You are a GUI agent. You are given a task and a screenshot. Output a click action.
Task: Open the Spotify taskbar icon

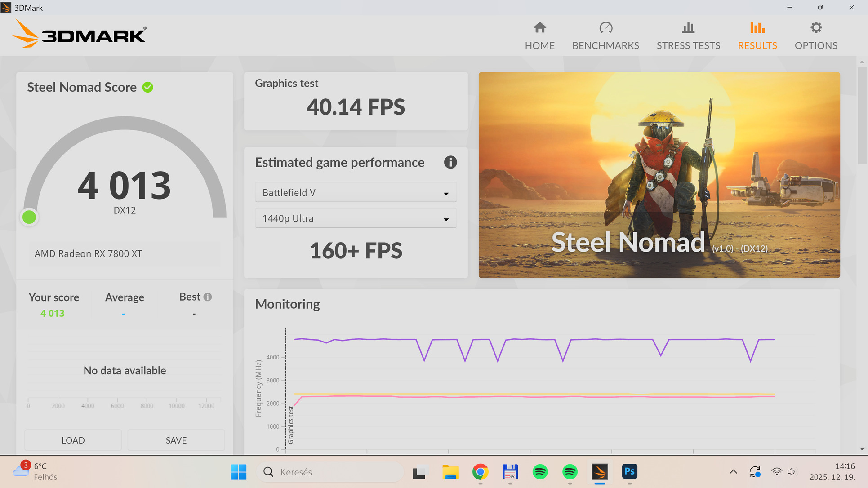coord(540,472)
